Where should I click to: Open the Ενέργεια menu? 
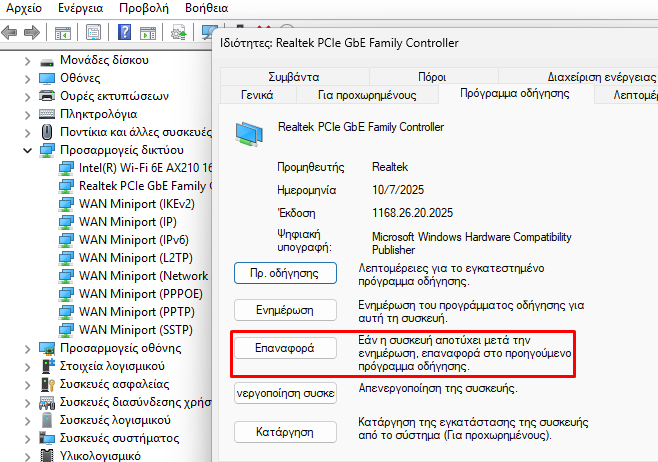(81, 8)
